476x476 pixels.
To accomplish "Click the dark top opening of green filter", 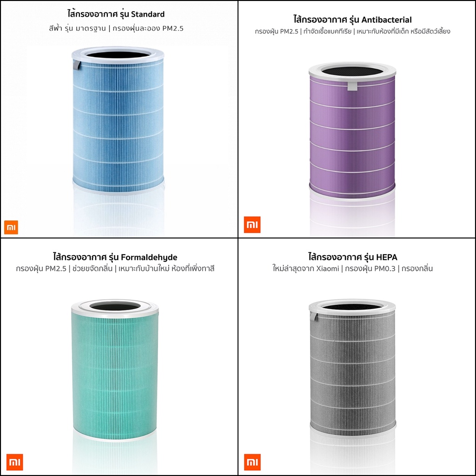I will pyautogui.click(x=115, y=306).
